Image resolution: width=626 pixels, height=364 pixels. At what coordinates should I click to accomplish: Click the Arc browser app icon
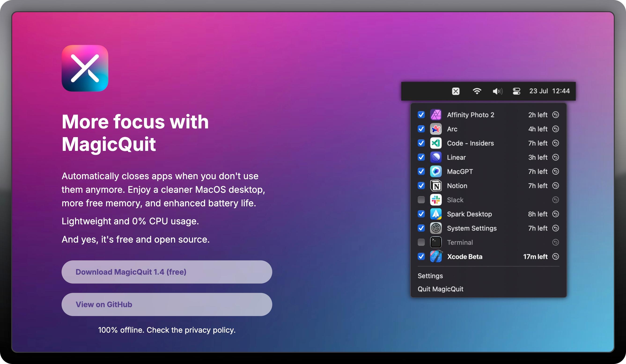[x=436, y=129]
